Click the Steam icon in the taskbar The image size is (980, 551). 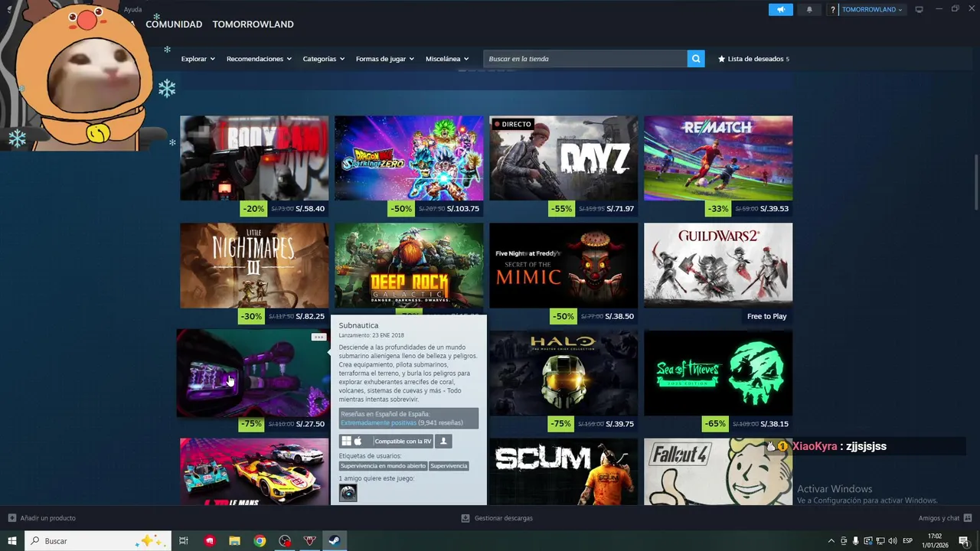(x=335, y=541)
